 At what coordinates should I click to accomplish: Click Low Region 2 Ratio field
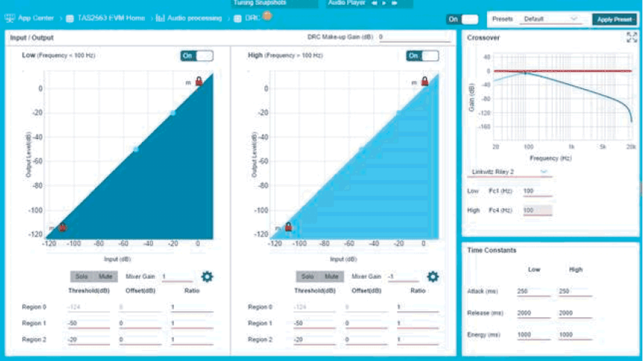tap(192, 340)
